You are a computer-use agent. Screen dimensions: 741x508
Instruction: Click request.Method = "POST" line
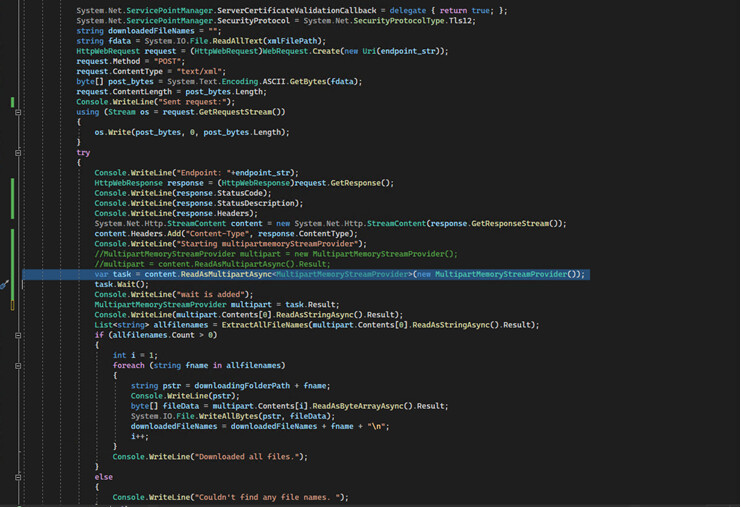coord(130,61)
